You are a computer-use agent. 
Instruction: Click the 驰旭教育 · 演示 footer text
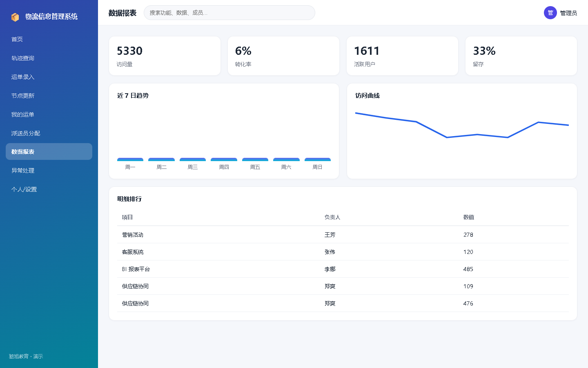coord(26,357)
